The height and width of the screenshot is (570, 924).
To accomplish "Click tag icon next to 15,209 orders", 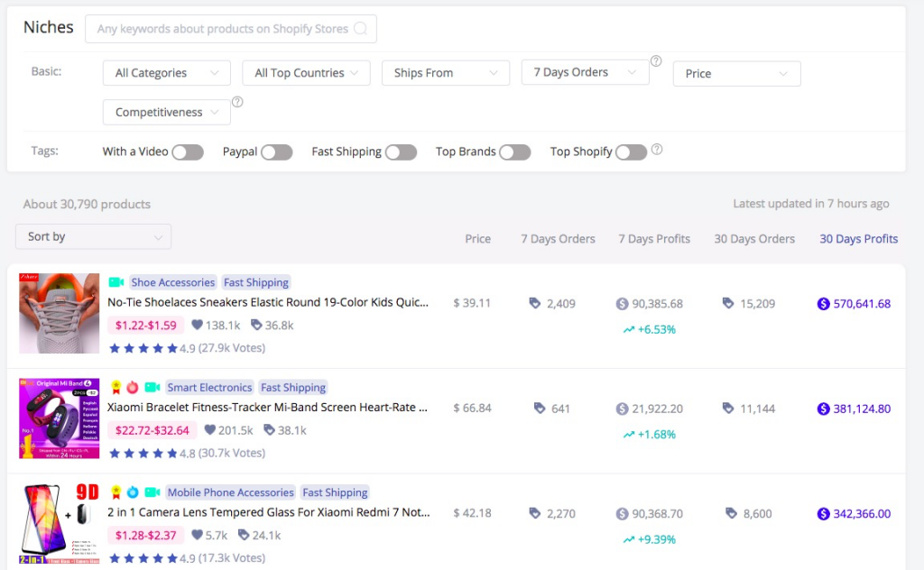I will 728,303.
